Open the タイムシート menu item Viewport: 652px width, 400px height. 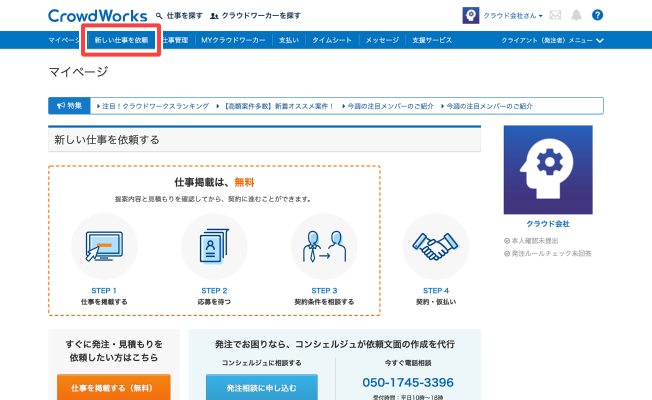329,40
